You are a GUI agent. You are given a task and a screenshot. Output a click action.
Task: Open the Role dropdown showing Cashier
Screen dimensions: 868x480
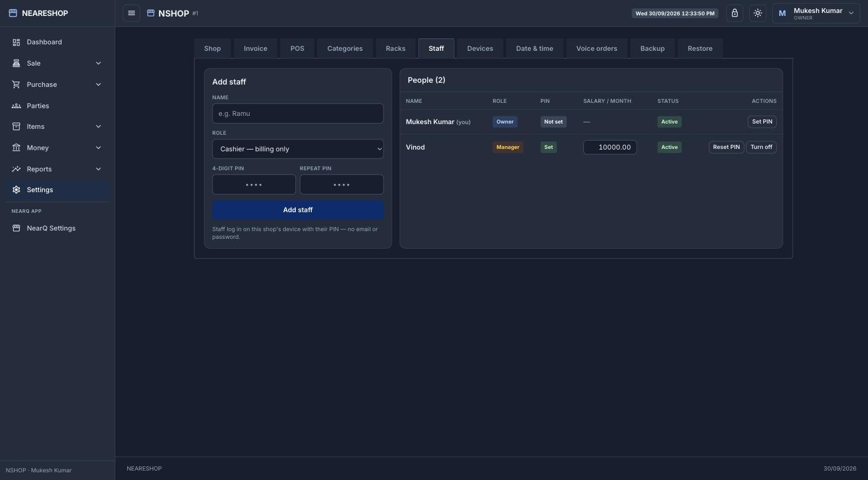tap(298, 149)
